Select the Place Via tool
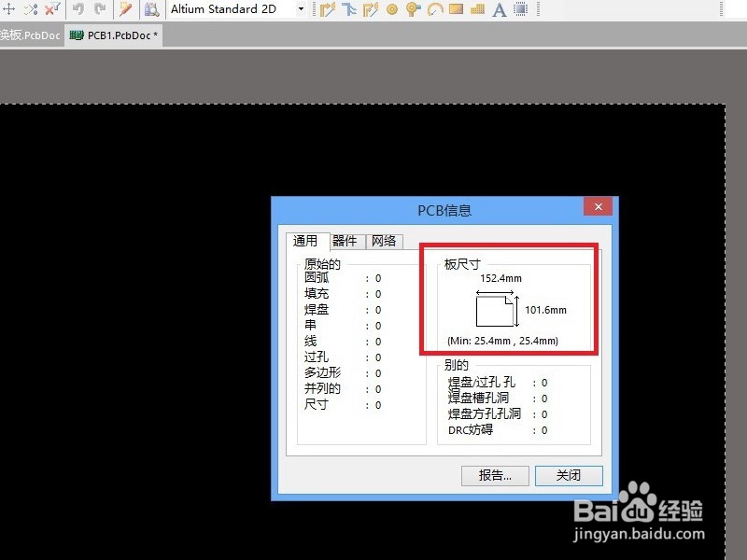This screenshot has height=560, width=747. [413, 9]
